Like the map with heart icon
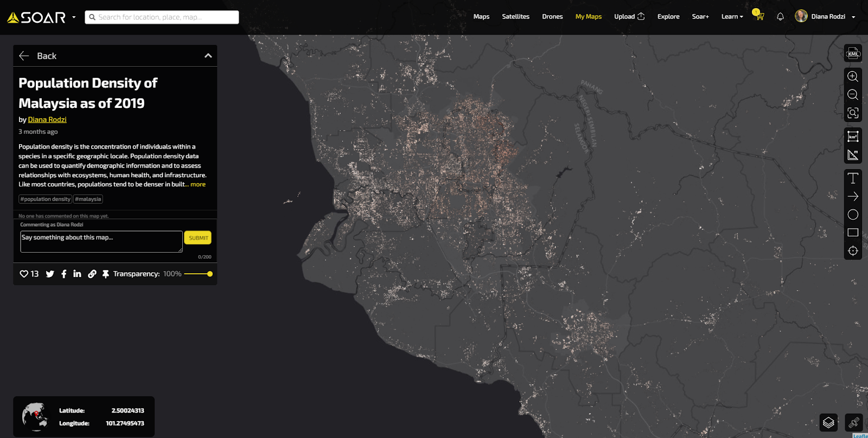This screenshot has height=438, width=868. click(24, 274)
